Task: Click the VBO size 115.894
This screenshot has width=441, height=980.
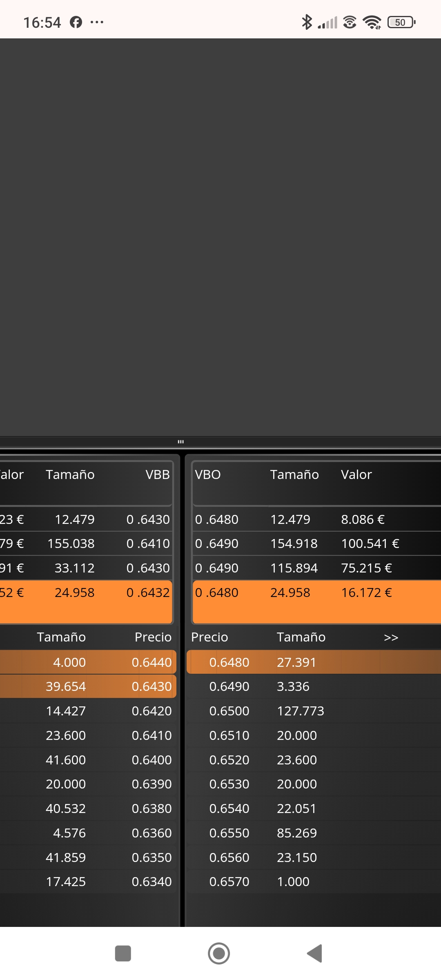Action: [x=294, y=568]
